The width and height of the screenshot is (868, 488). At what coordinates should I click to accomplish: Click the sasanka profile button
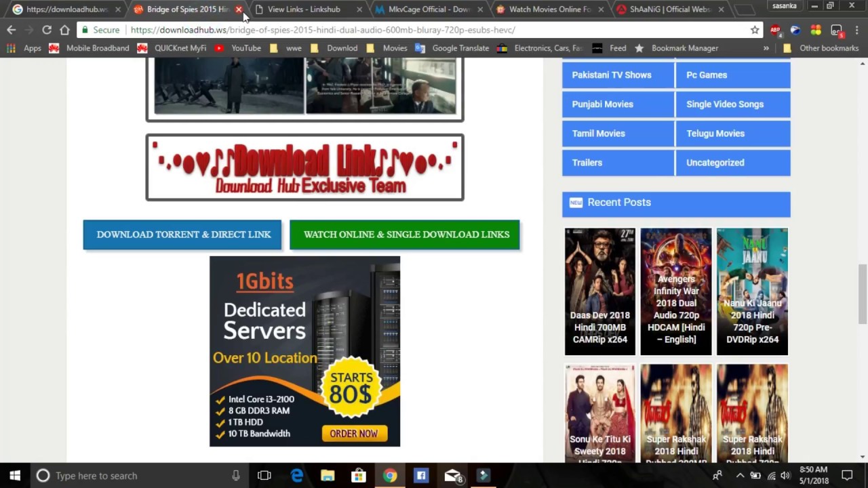coord(785,5)
